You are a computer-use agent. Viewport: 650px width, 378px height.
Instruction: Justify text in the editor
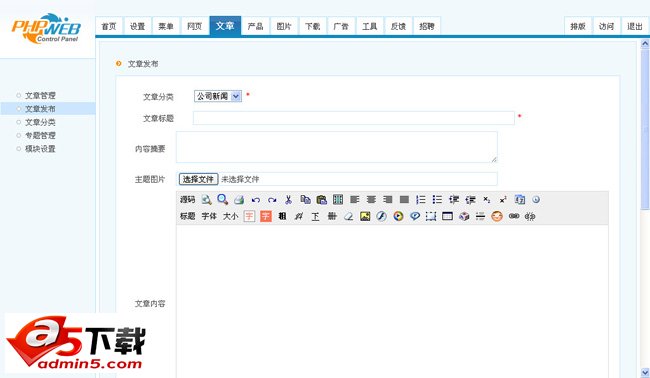[x=404, y=200]
